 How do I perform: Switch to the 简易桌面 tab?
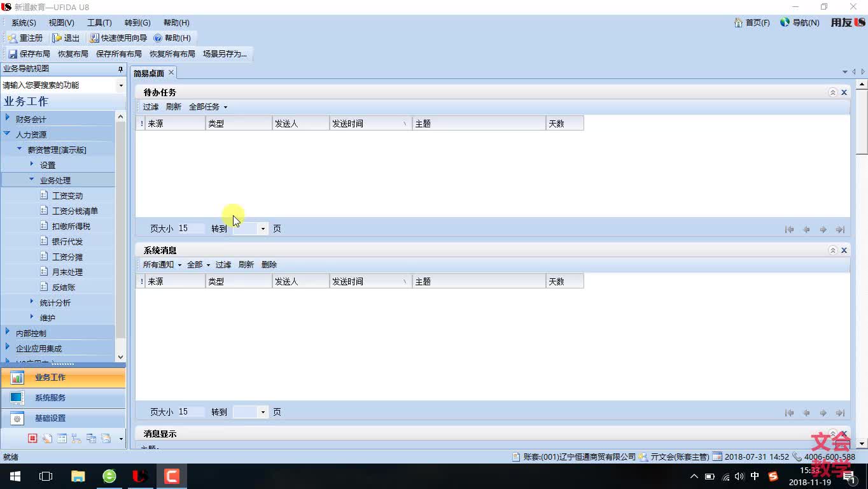(149, 73)
